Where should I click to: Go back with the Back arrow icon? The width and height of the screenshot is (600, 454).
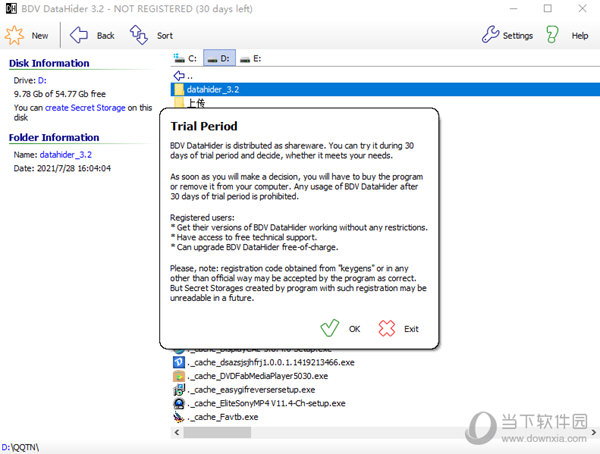(79, 35)
